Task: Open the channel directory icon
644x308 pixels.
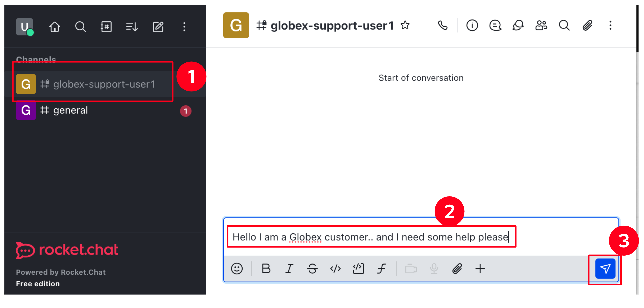Action: tap(106, 27)
